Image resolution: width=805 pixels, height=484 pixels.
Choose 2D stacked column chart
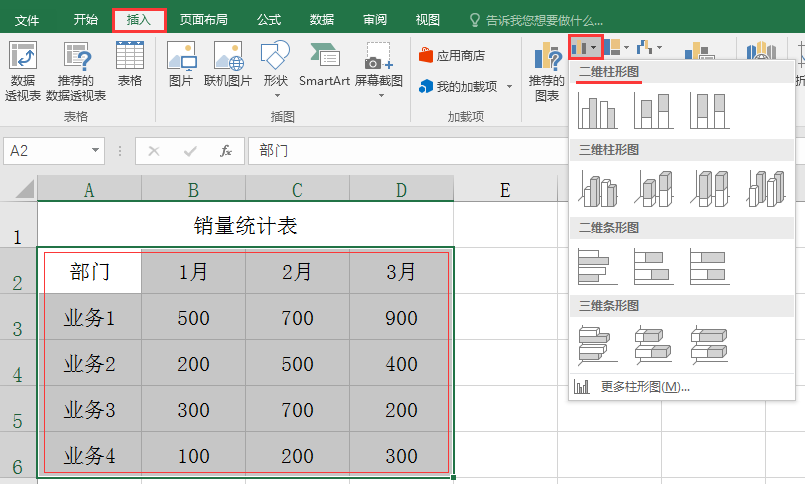(x=653, y=110)
